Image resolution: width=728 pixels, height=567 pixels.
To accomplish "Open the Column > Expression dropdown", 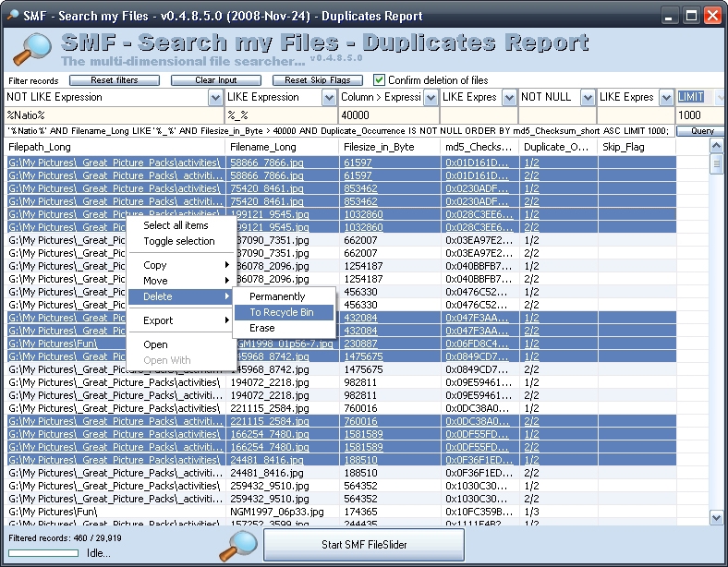I will click(x=430, y=97).
